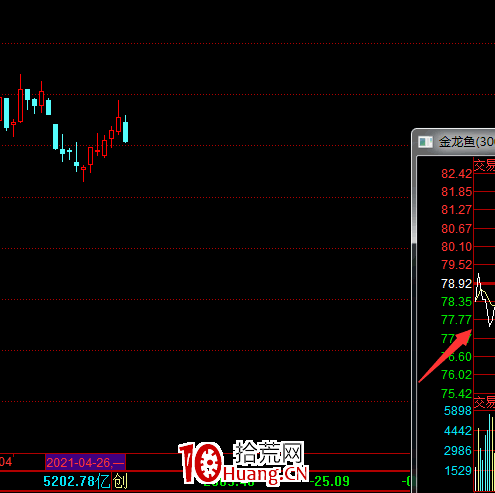Select the 5898 volume axis label
Screen dimensions: 495x493
(x=458, y=411)
